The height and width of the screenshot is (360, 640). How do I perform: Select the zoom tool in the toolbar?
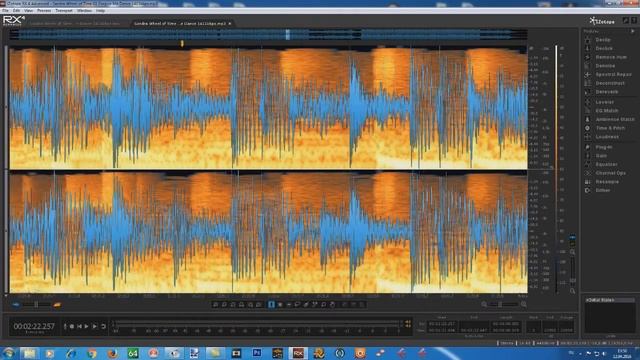pos(323,304)
